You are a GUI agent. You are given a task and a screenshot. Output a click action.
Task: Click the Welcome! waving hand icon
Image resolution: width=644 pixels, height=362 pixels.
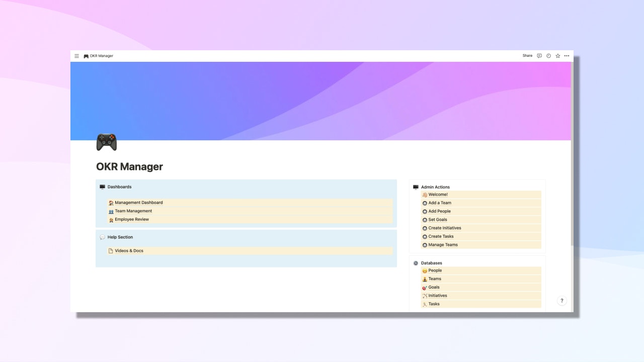pos(425,195)
